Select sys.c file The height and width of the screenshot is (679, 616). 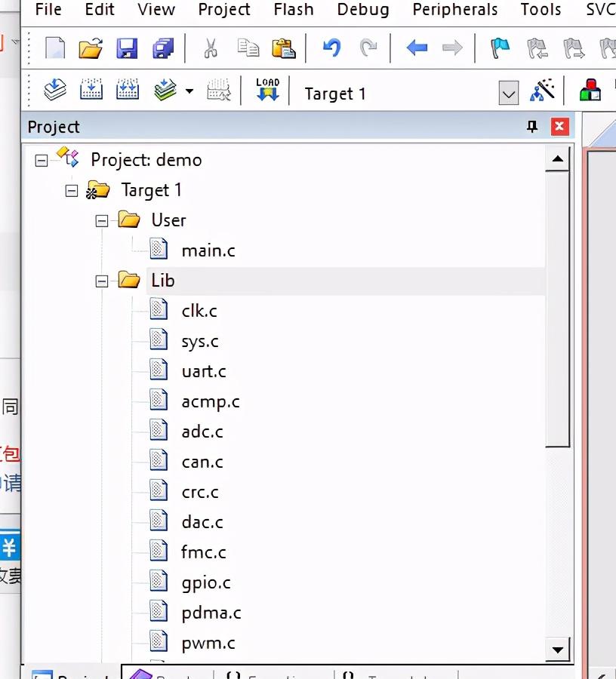200,342
